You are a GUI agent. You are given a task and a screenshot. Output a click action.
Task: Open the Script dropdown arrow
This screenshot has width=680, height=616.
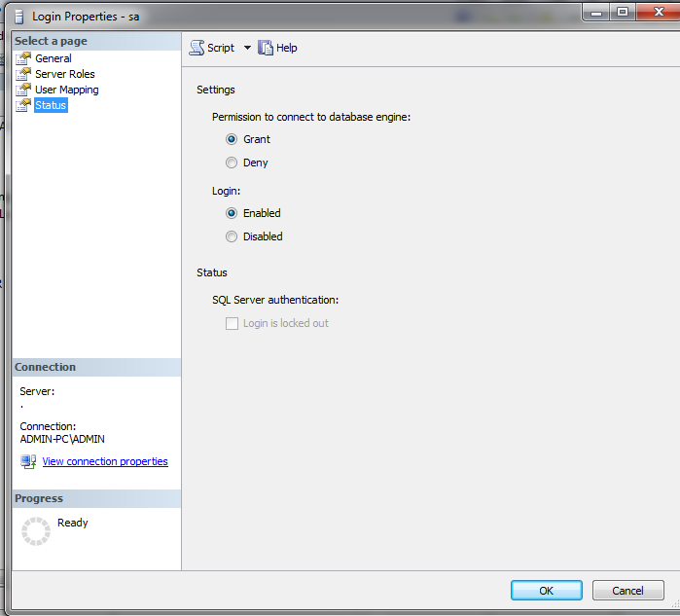point(247,48)
